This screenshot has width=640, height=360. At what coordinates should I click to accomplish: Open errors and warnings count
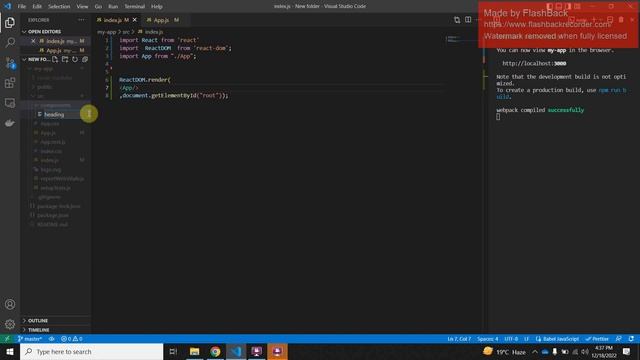tap(71, 339)
